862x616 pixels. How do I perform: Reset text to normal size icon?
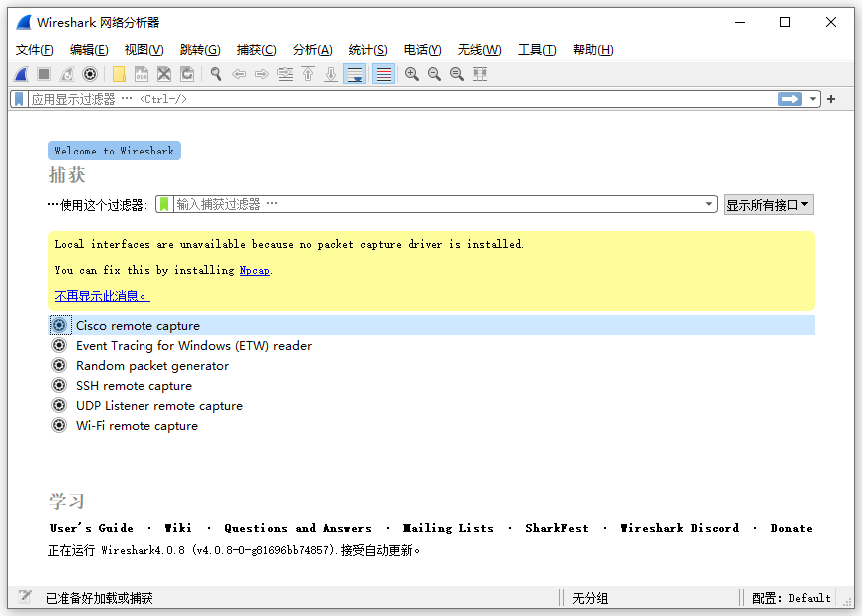(456, 74)
